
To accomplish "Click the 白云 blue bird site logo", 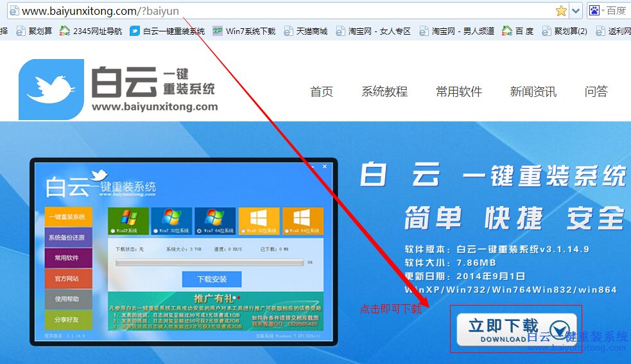I will point(51,89).
